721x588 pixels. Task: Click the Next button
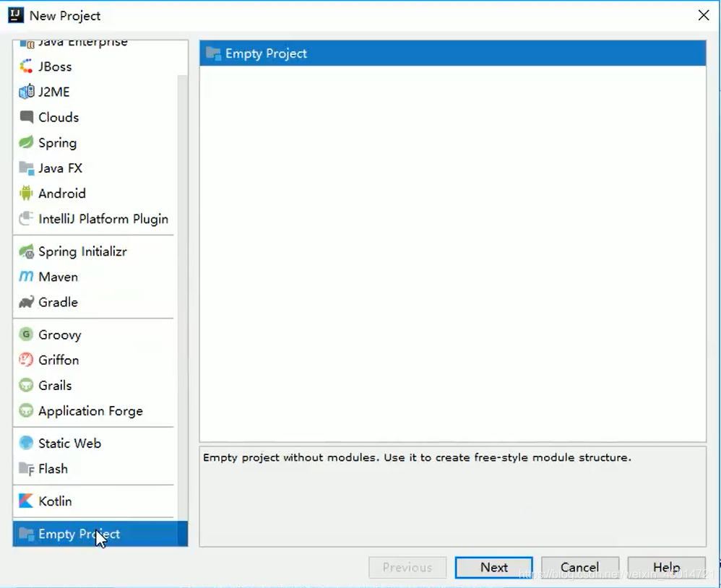click(494, 567)
